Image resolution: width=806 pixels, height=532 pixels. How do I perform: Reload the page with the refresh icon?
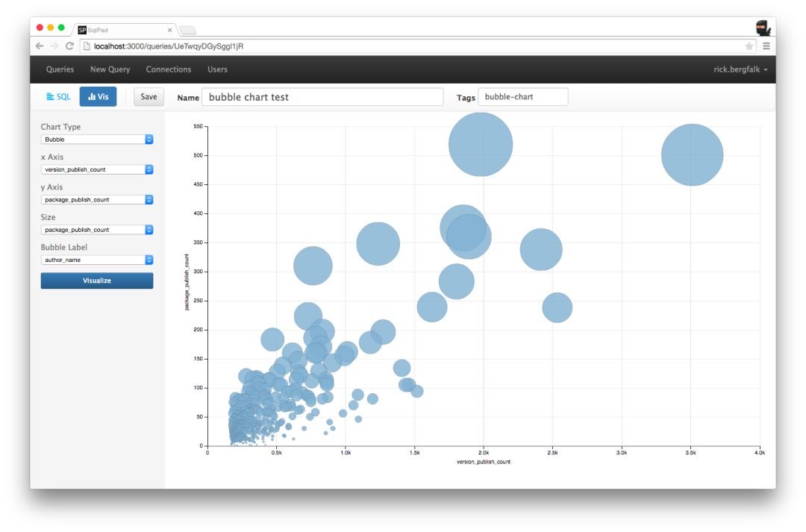click(x=69, y=46)
